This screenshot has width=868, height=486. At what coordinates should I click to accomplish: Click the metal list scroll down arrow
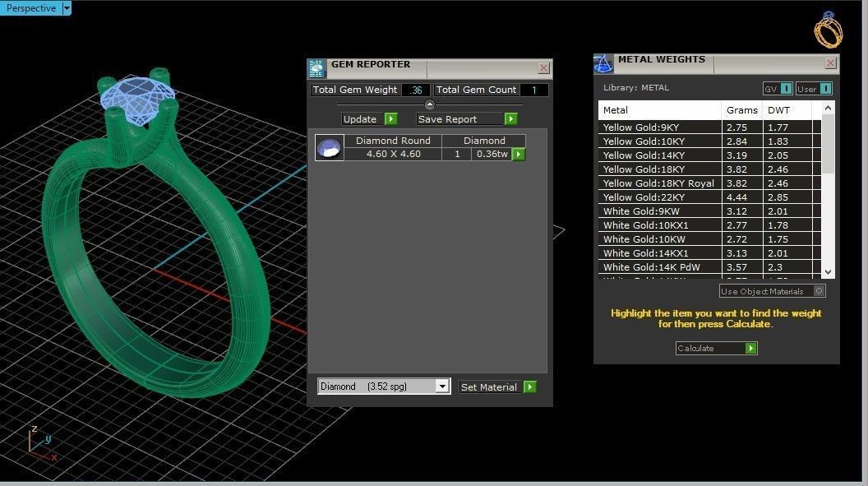[829, 272]
